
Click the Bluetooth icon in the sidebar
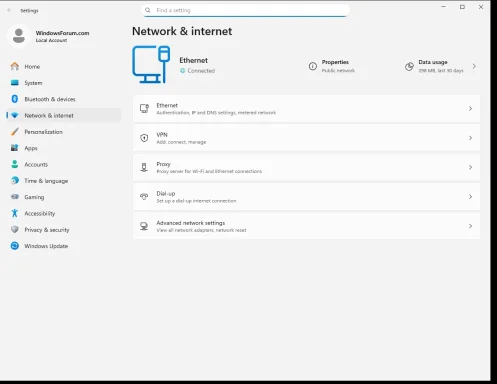pyautogui.click(x=15, y=99)
